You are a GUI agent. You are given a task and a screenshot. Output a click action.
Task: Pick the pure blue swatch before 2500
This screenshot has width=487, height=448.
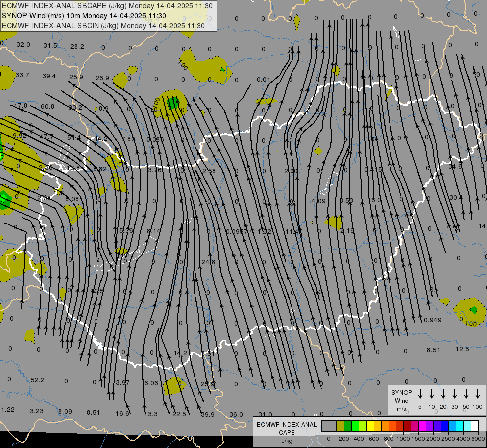pyautogui.click(x=444, y=426)
